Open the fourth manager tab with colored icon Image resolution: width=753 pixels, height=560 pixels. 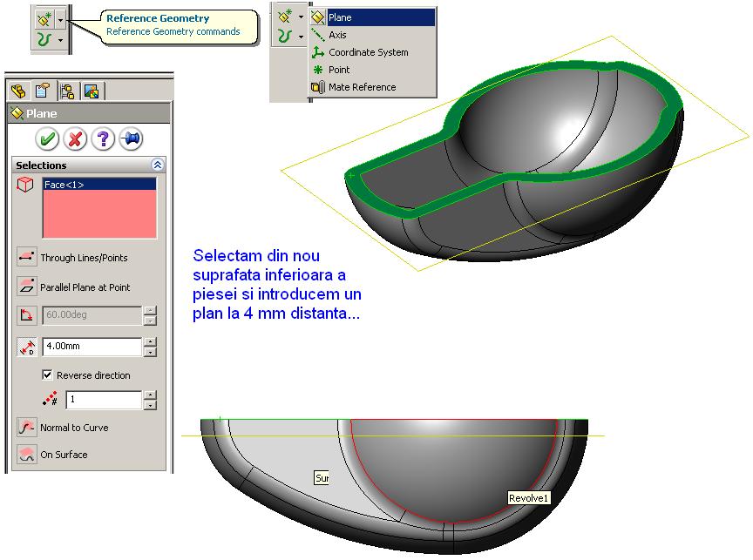pos(92,91)
